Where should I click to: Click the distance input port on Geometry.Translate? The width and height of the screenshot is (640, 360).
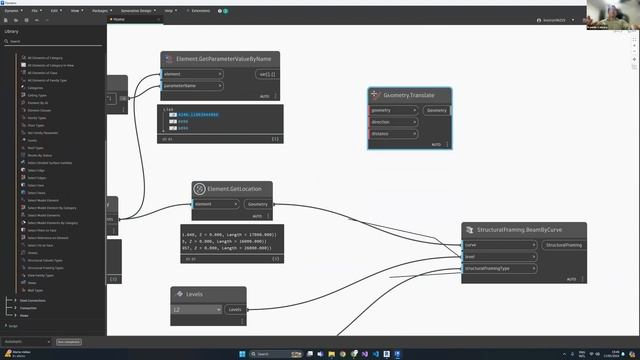[394, 134]
